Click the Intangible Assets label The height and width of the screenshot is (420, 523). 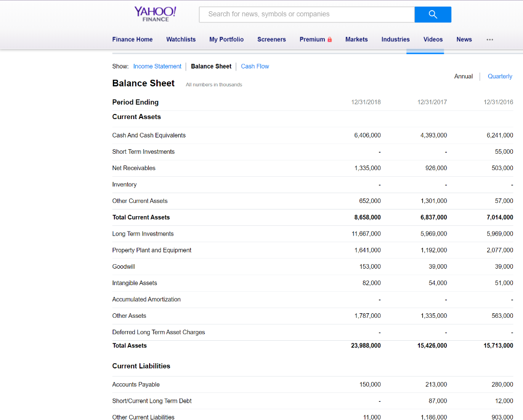134,283
